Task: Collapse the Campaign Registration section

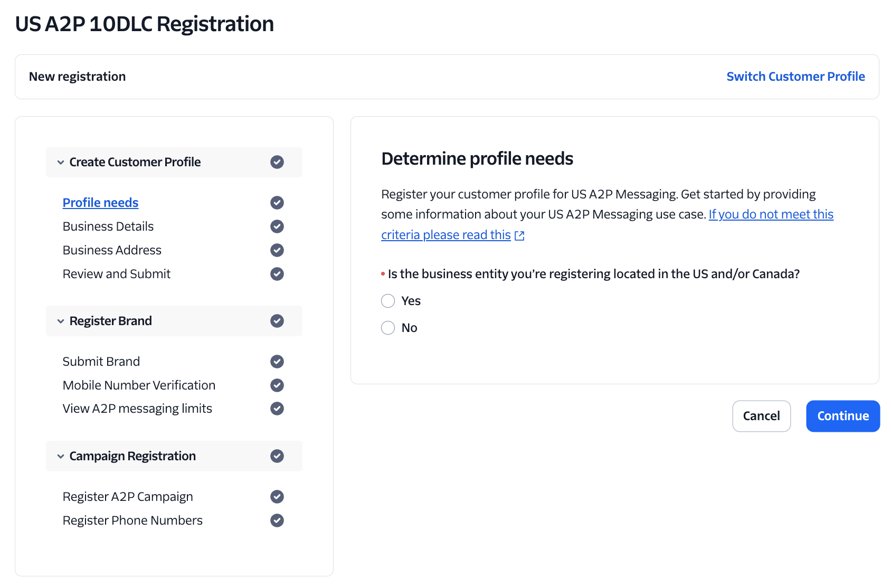Action: [x=61, y=456]
